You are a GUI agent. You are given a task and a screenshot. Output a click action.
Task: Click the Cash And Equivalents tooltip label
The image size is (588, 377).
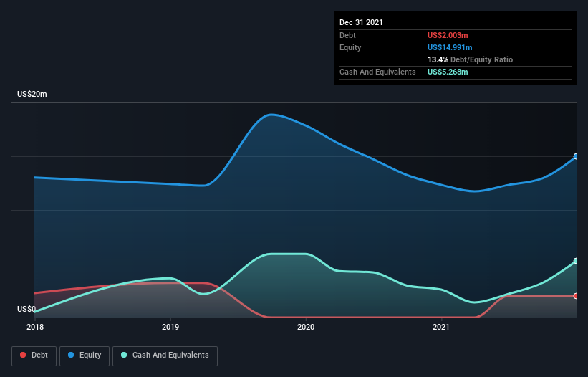[x=377, y=72]
